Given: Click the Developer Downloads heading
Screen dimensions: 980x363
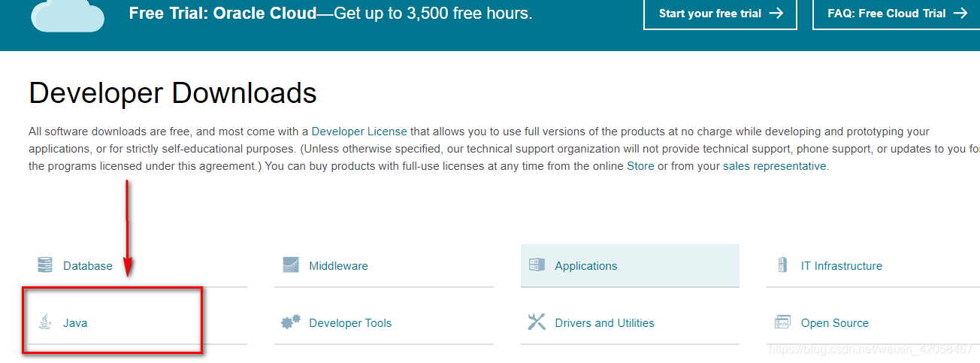Looking at the screenshot, I should coord(173,93).
